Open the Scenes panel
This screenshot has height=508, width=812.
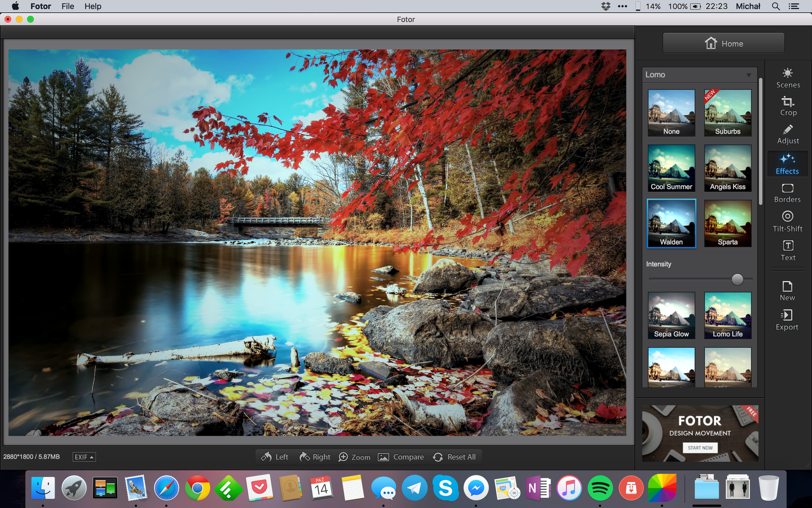(787, 78)
